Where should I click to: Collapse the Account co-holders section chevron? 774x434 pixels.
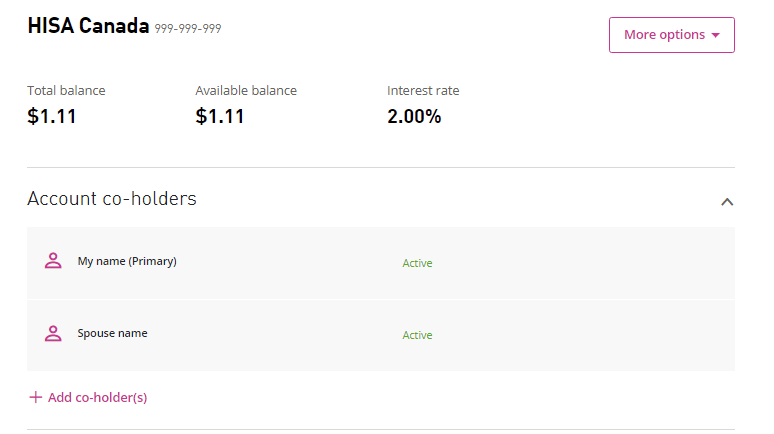point(727,201)
